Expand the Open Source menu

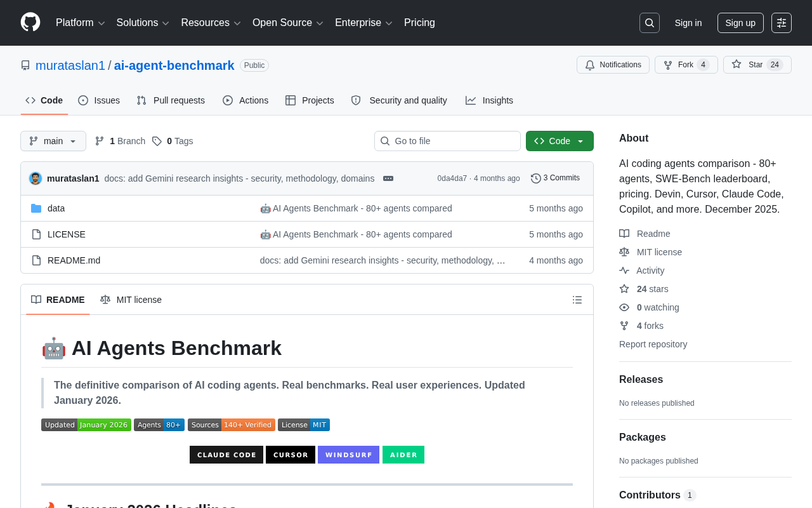point(288,23)
